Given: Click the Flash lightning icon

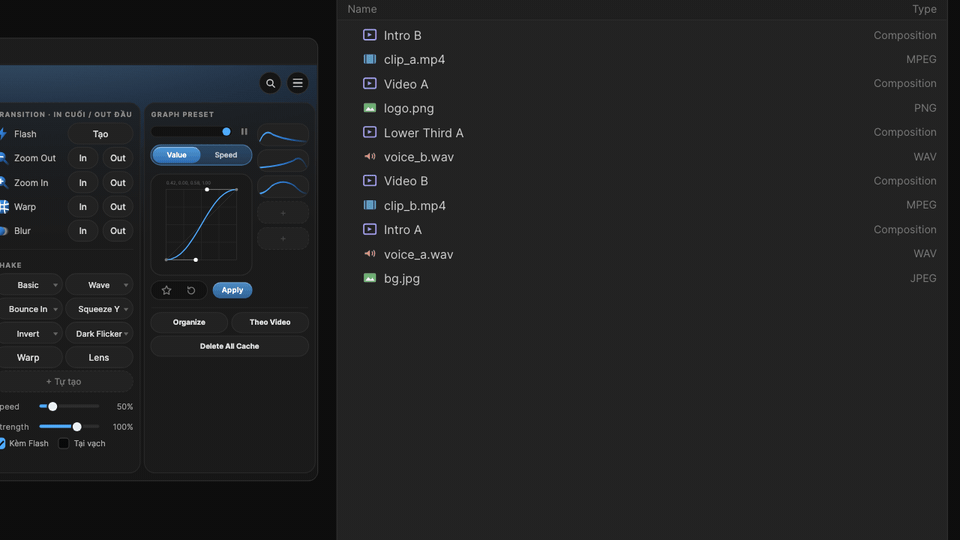Looking at the screenshot, I should [3, 134].
